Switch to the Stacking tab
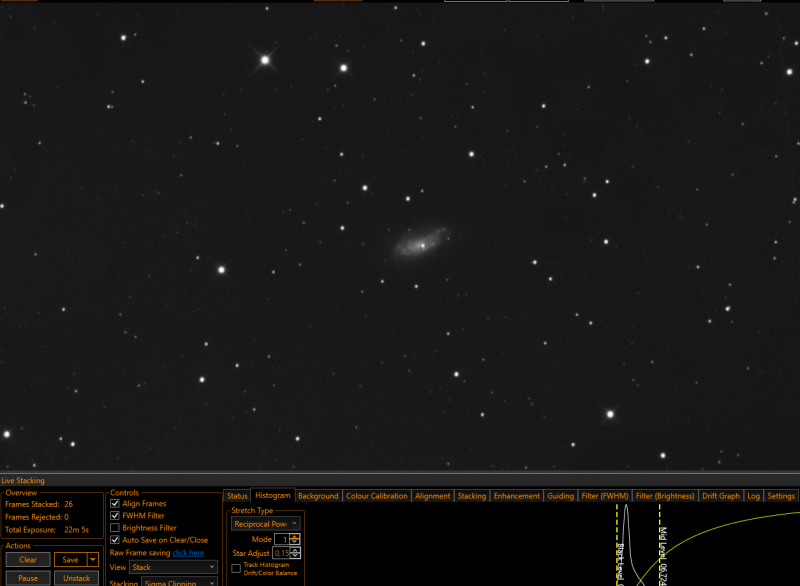Image resolution: width=800 pixels, height=586 pixels. 471,496
